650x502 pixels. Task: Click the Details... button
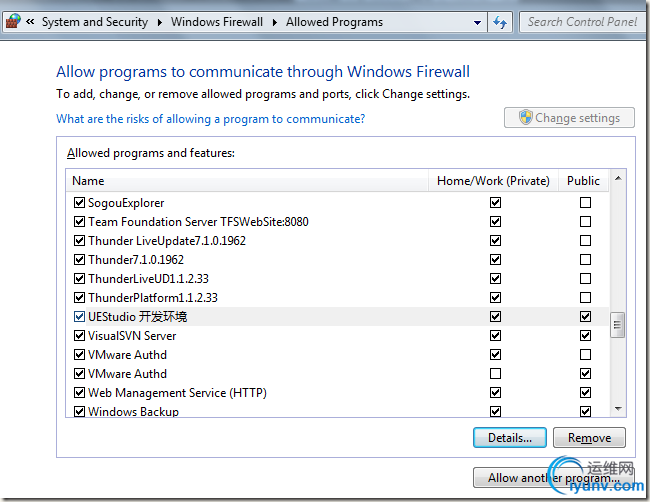coord(509,438)
